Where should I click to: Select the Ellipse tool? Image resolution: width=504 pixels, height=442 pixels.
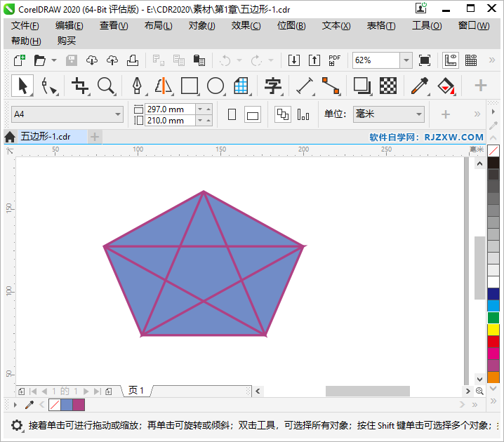(215, 86)
